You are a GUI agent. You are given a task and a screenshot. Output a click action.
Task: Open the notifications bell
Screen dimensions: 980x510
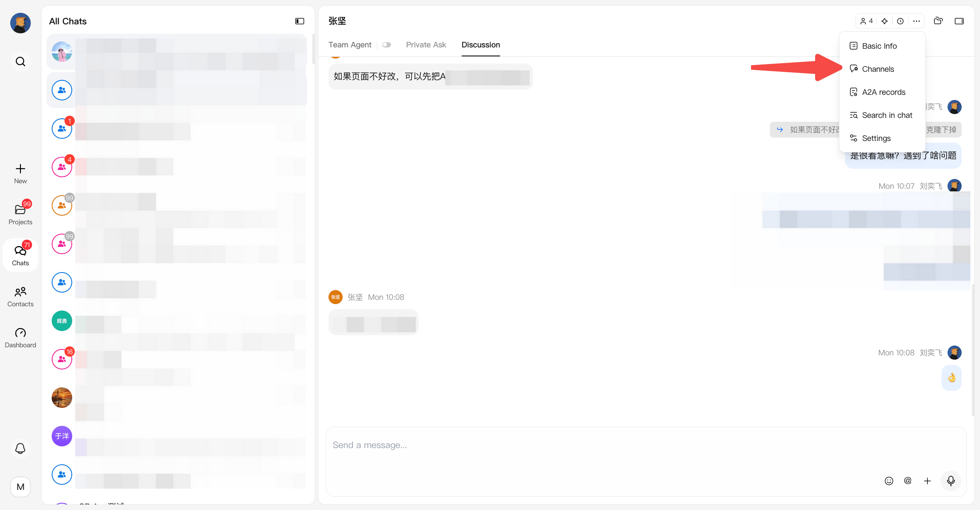[x=21, y=448]
